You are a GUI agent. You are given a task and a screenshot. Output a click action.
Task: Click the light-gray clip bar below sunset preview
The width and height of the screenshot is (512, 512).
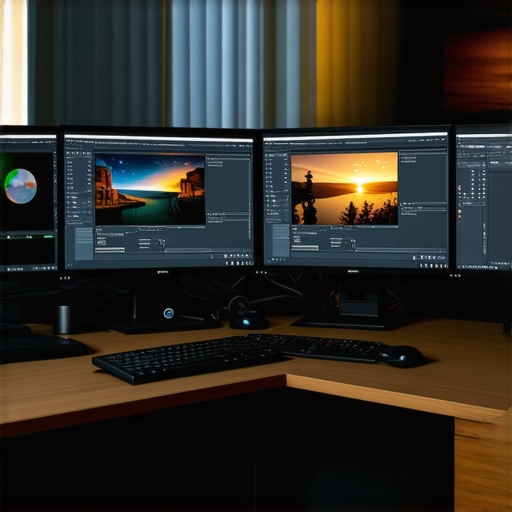[x=305, y=248]
